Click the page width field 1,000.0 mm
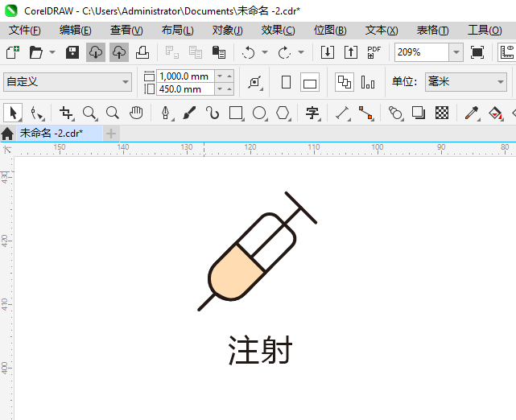This screenshot has height=420, width=516. (185, 76)
